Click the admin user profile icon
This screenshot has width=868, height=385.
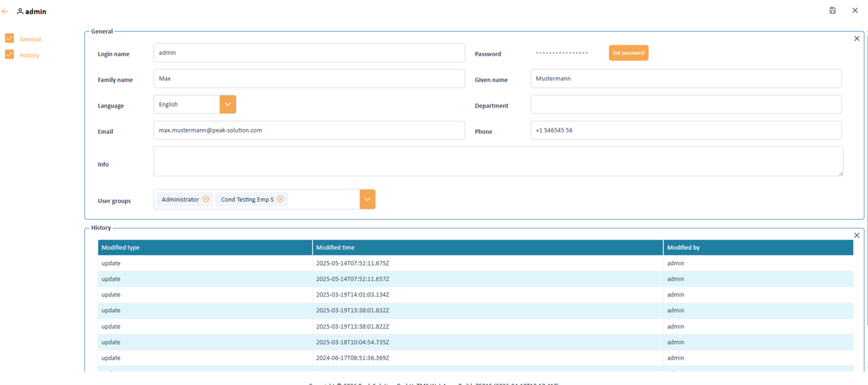(20, 12)
